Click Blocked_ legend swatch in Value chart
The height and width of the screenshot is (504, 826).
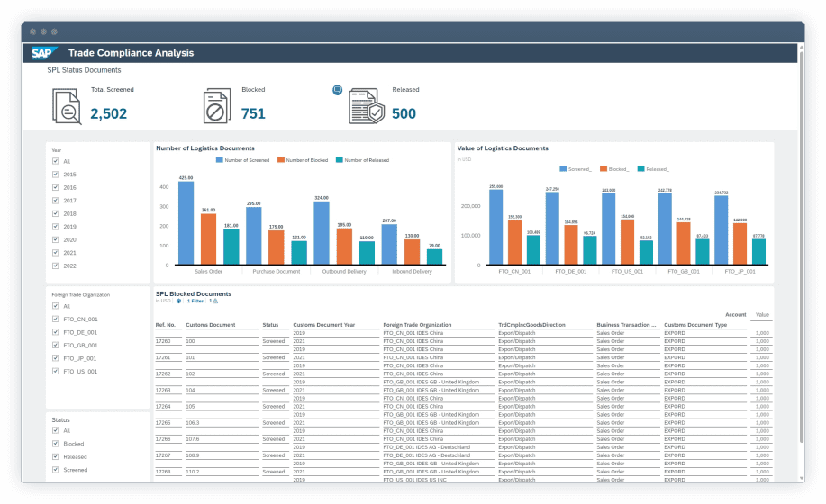tap(604, 169)
